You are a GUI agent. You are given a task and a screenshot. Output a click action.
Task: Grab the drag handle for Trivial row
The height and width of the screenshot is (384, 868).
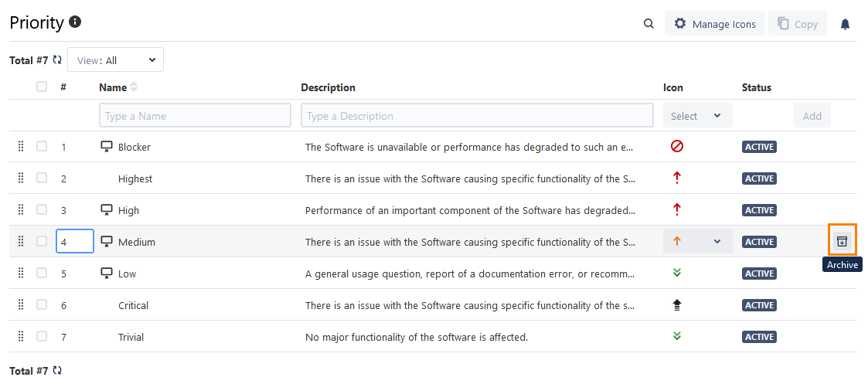coord(21,336)
